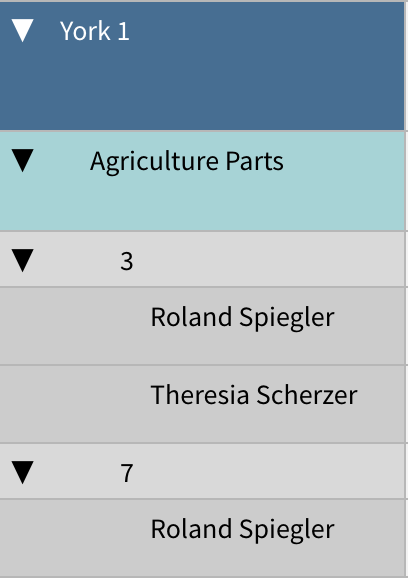Select the number 7 group label

coord(126,473)
